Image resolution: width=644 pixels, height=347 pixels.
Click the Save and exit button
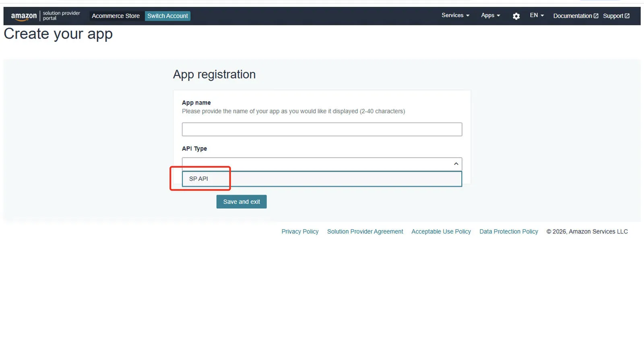pos(241,201)
